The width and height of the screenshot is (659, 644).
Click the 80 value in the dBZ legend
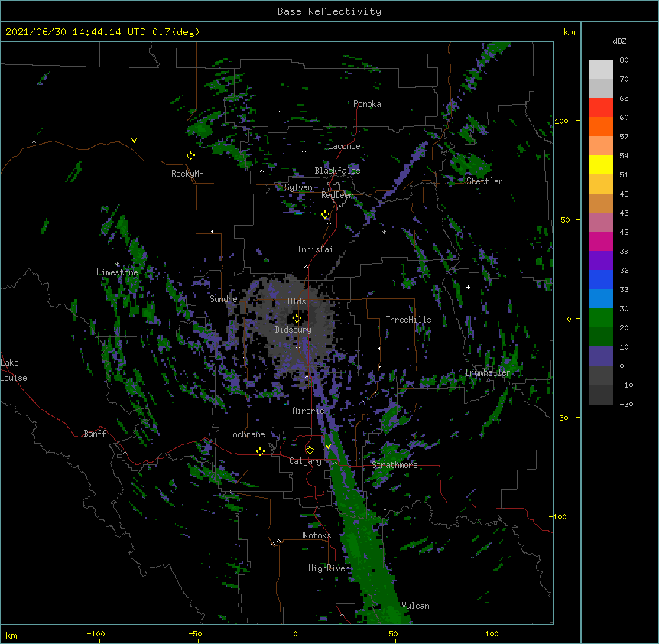pyautogui.click(x=624, y=60)
